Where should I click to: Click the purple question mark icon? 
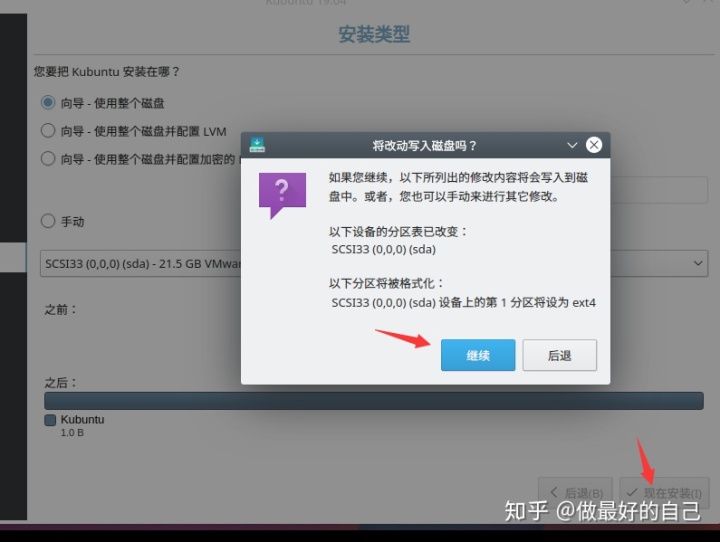(x=282, y=195)
